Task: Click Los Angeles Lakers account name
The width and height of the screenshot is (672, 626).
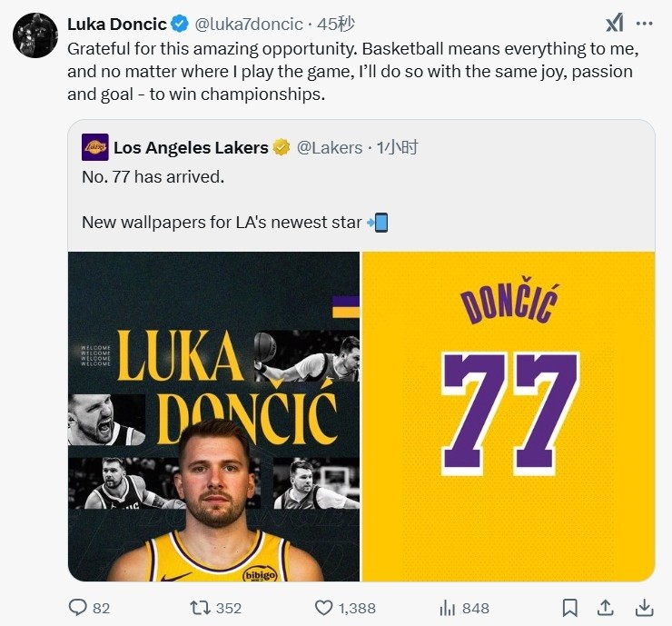Action: [191, 147]
